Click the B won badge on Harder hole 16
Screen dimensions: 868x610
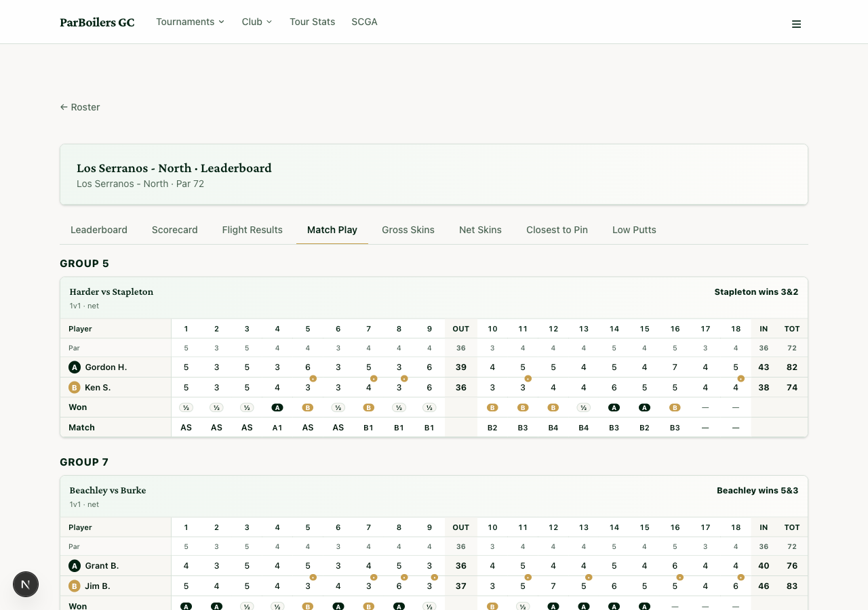675,407
